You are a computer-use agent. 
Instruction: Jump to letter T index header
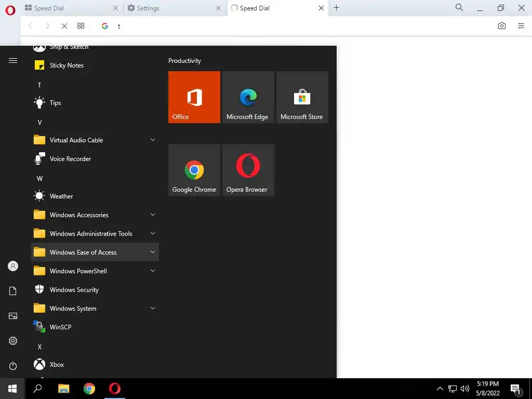(39, 85)
